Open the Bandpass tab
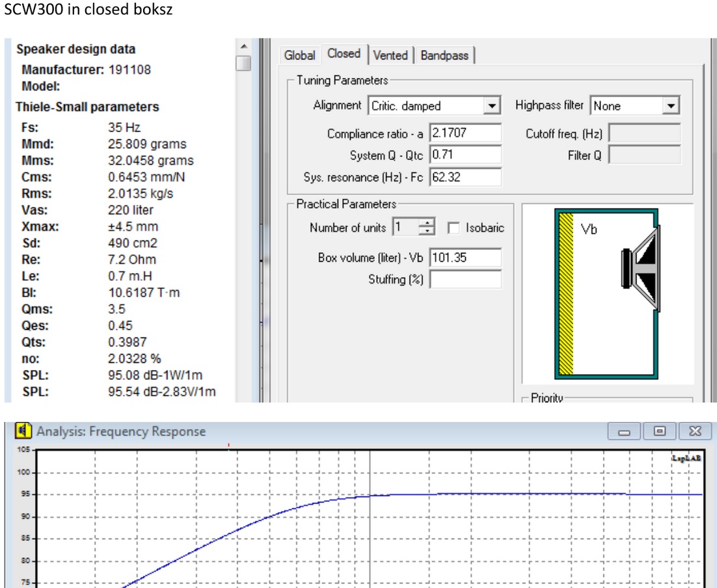 click(444, 56)
